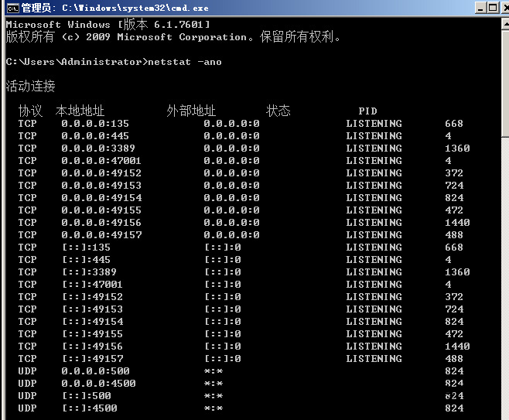Click PID 372 in 0.0.0.0:49152 row
The image size is (509, 420).
tap(454, 173)
